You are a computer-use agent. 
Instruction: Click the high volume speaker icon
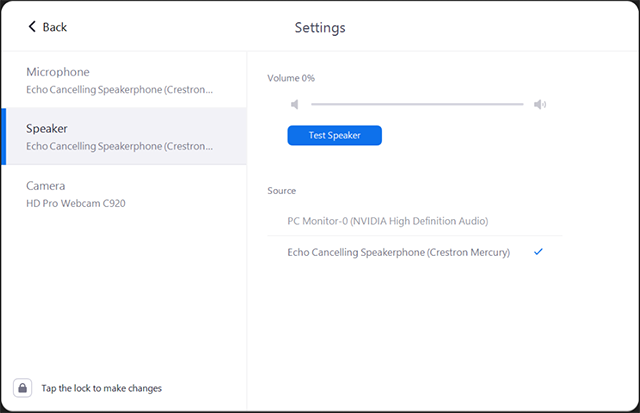click(540, 104)
